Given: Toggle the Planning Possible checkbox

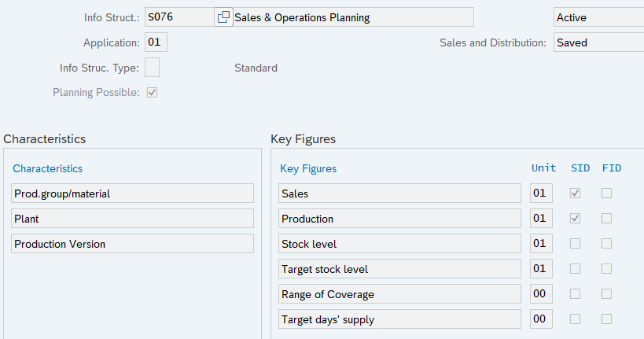Looking at the screenshot, I should coord(153,93).
